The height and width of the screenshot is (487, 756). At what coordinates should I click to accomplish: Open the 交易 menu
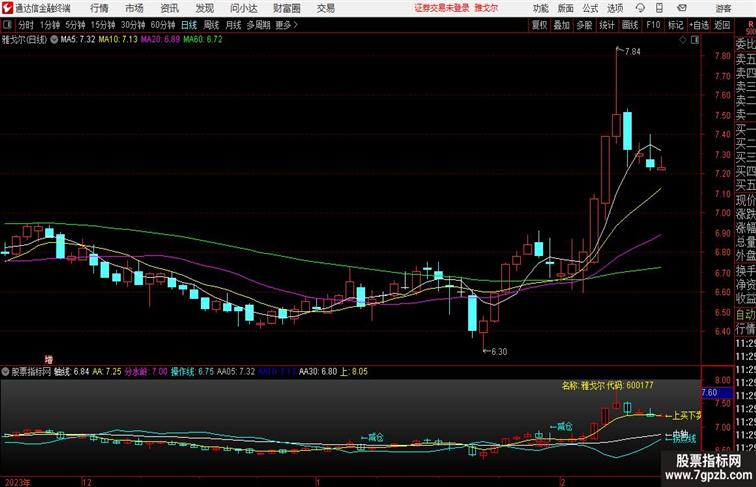(x=326, y=8)
